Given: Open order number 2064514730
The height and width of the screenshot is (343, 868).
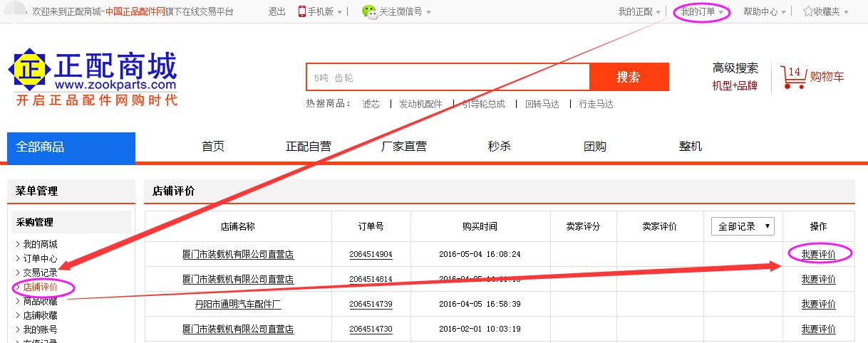Looking at the screenshot, I should 371,329.
